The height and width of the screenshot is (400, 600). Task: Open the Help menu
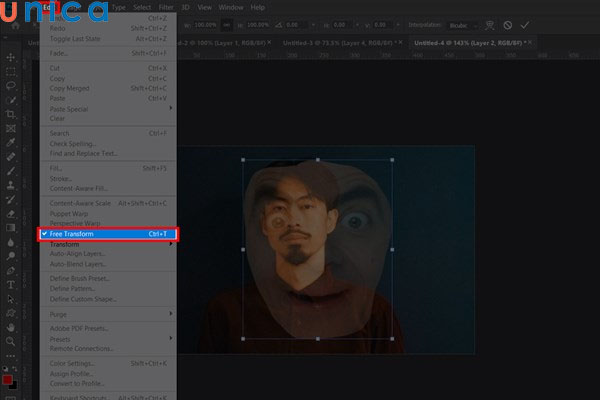coord(258,7)
